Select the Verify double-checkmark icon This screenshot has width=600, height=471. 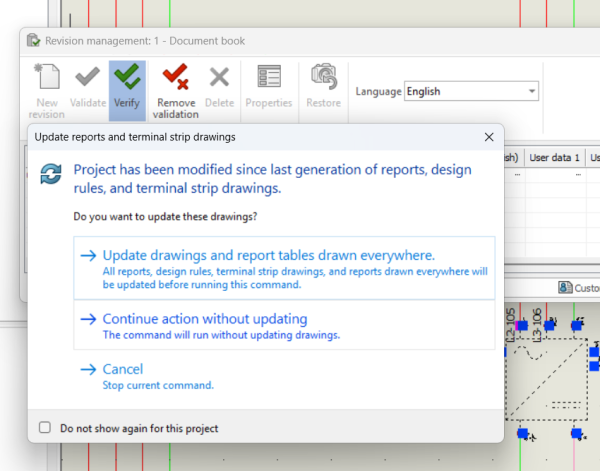[127, 77]
